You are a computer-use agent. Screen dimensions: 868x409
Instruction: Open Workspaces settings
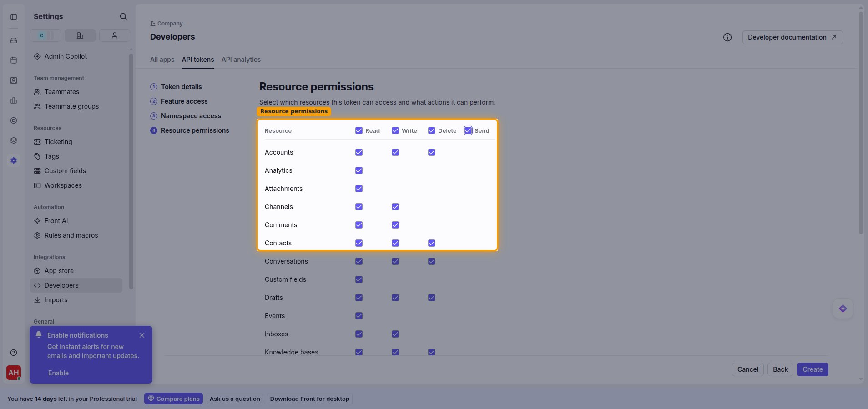[x=76, y=185]
